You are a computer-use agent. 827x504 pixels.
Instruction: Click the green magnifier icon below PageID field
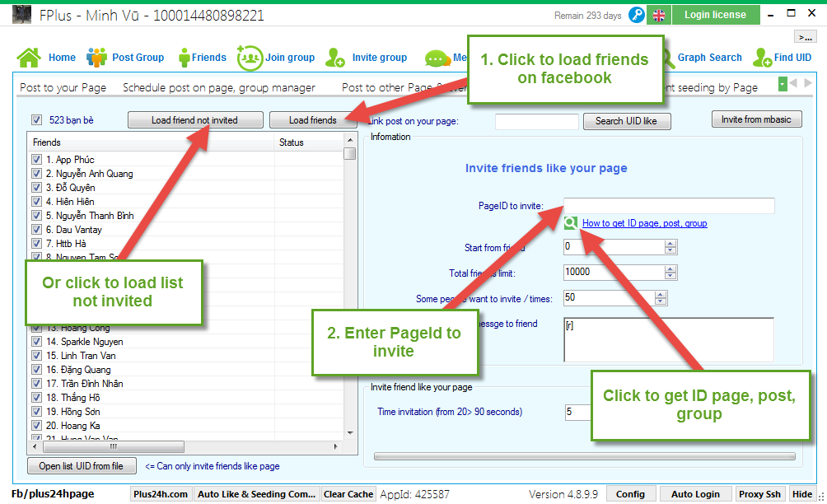click(570, 223)
